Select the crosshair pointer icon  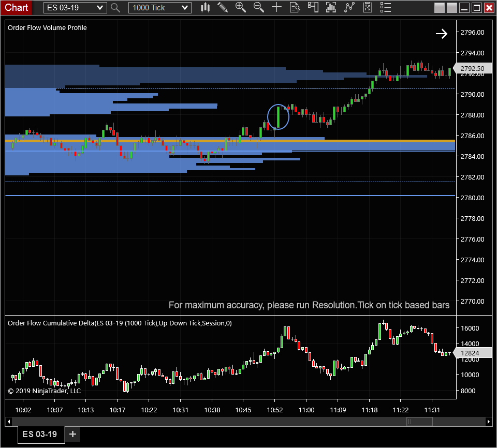click(276, 8)
